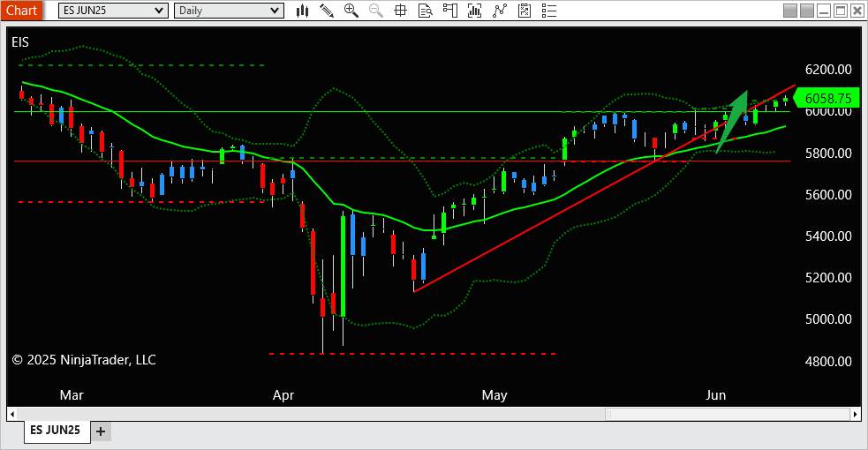Open the Chart Trader panel icon
Image resolution: width=868 pixels, height=450 pixels.
click(450, 11)
